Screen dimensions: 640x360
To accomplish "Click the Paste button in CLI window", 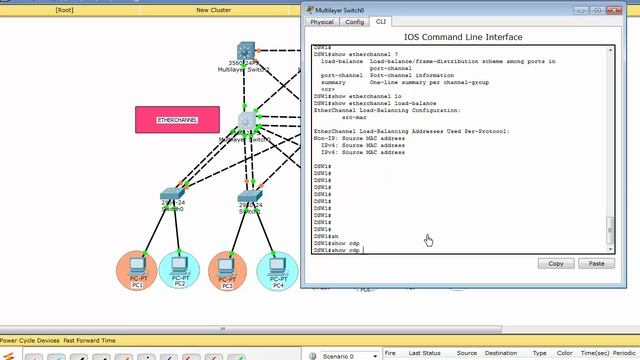I will point(596,264).
